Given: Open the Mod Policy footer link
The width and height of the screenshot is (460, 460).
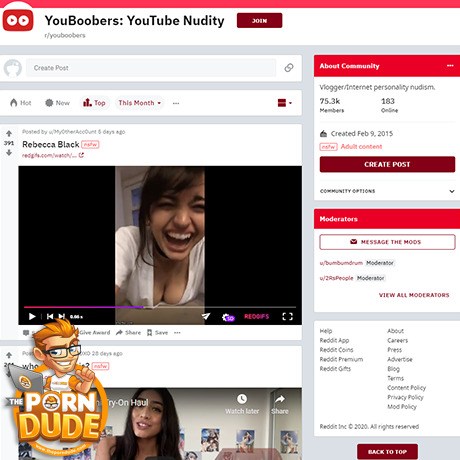Looking at the screenshot, I should [x=402, y=407].
